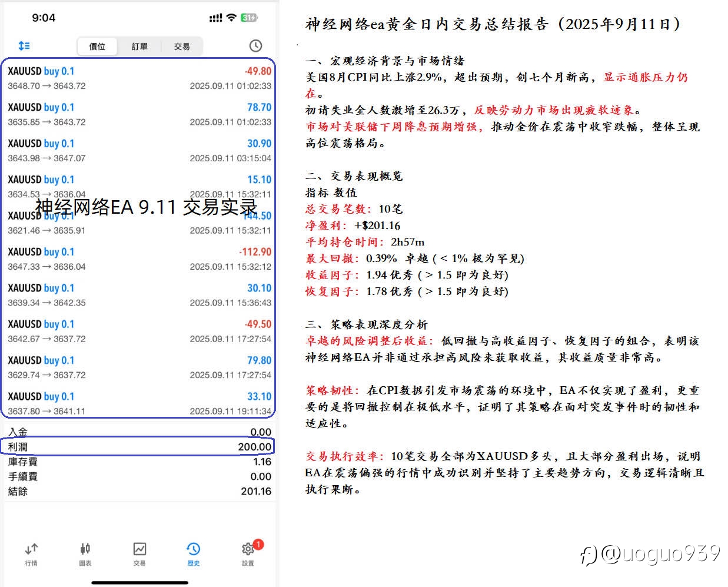This screenshot has width=728, height=587.
Task: Click the 收益因子 1.94 line
Action: click(x=407, y=275)
